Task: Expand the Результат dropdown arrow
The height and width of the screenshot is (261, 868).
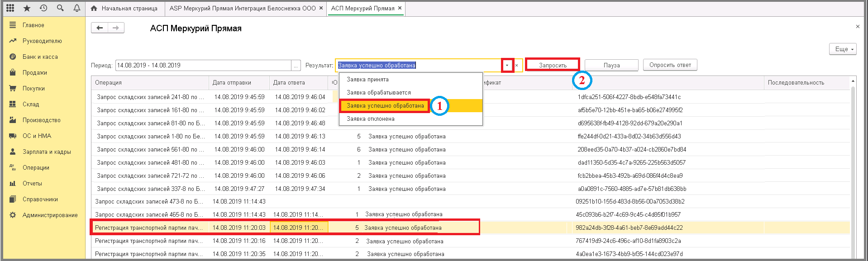Action: (x=507, y=66)
